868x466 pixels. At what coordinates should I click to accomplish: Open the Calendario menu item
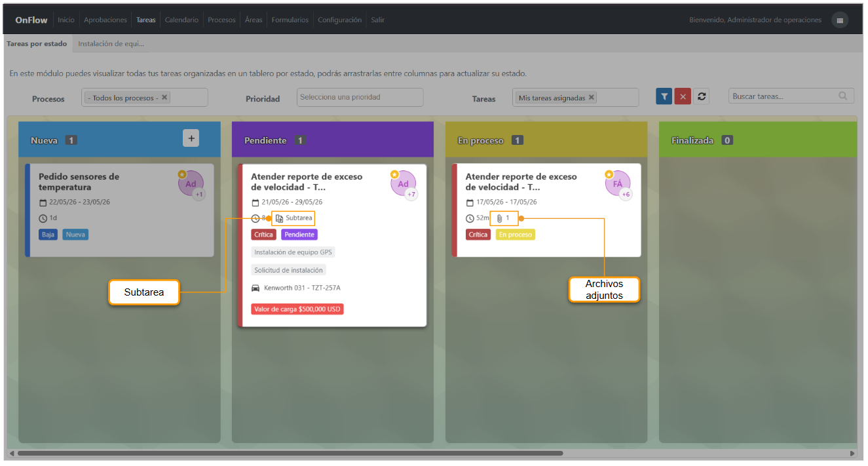181,20
